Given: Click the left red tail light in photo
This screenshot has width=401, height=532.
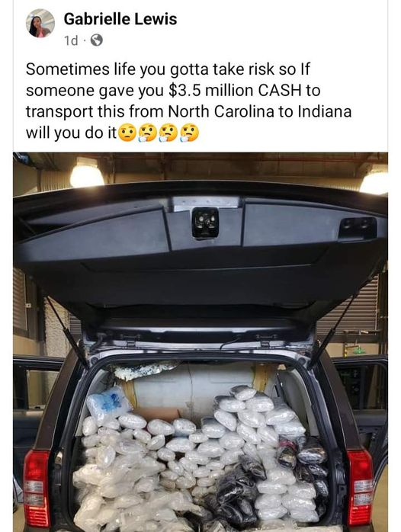Looking at the screenshot, I should (36, 488).
